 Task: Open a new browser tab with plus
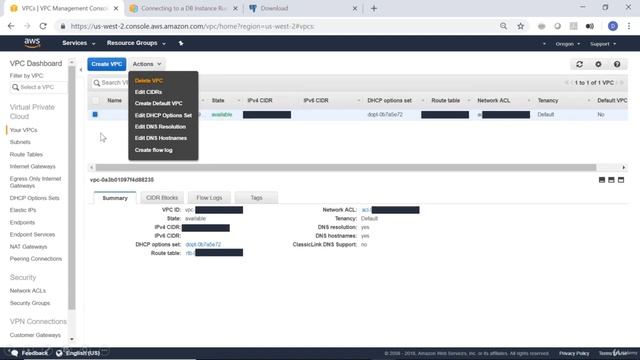click(374, 8)
